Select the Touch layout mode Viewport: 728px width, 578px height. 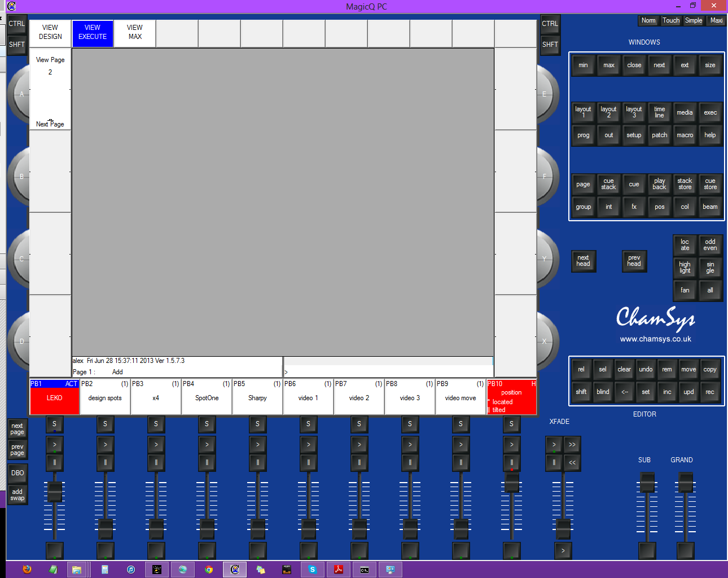(x=671, y=20)
